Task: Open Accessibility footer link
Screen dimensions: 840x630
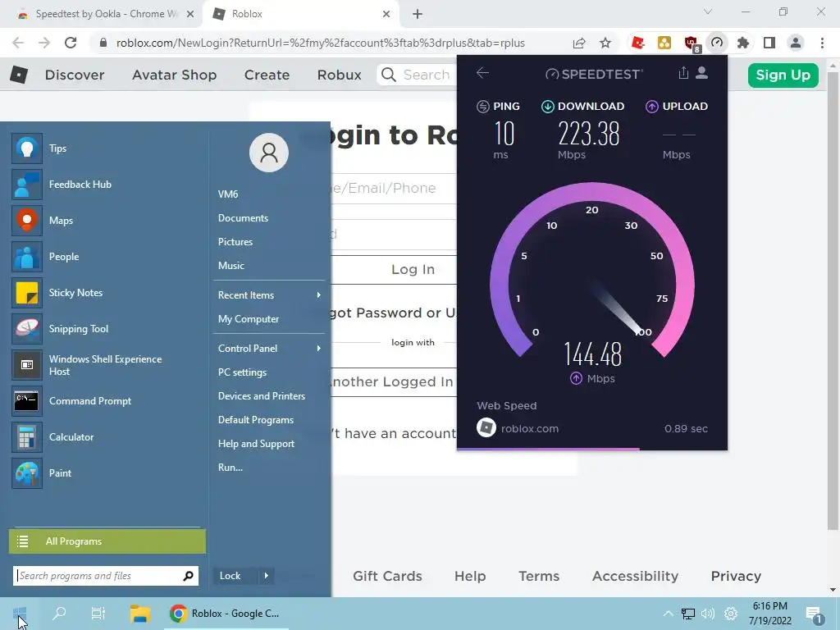Action: point(635,576)
